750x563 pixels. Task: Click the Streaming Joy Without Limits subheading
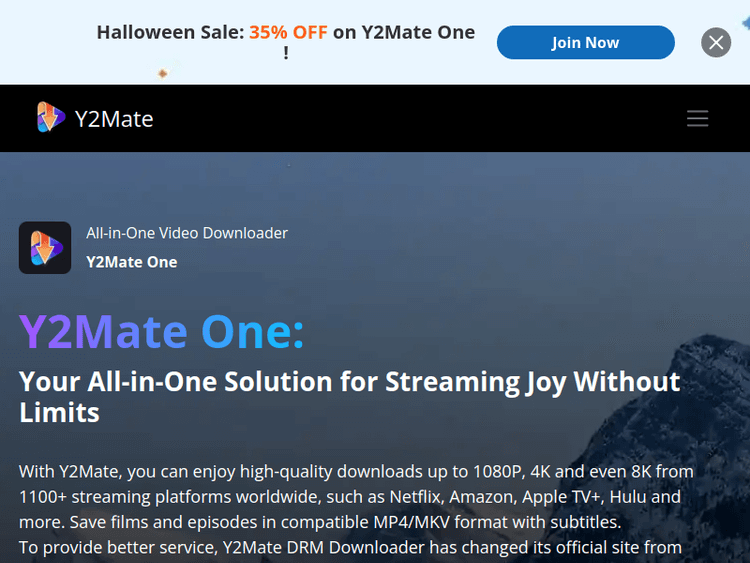pyautogui.click(x=349, y=397)
